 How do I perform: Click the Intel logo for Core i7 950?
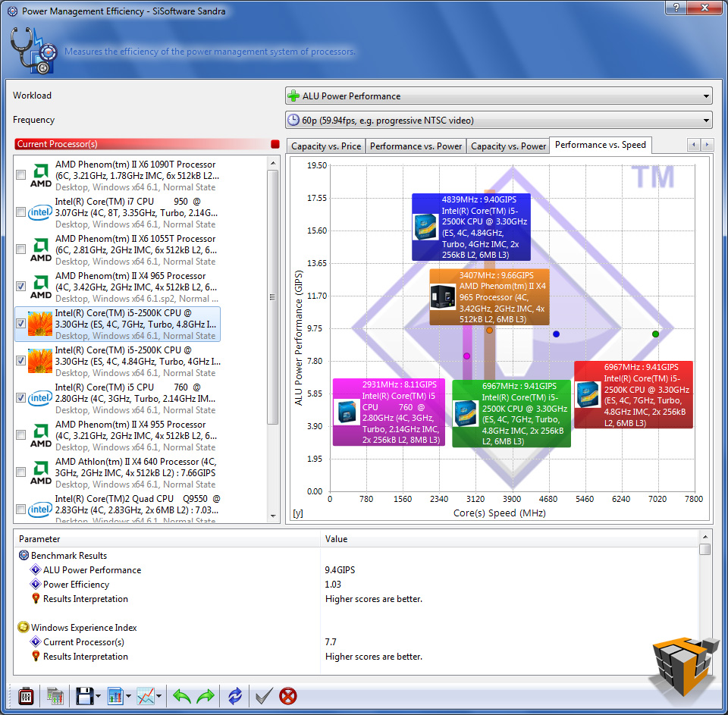[40, 212]
